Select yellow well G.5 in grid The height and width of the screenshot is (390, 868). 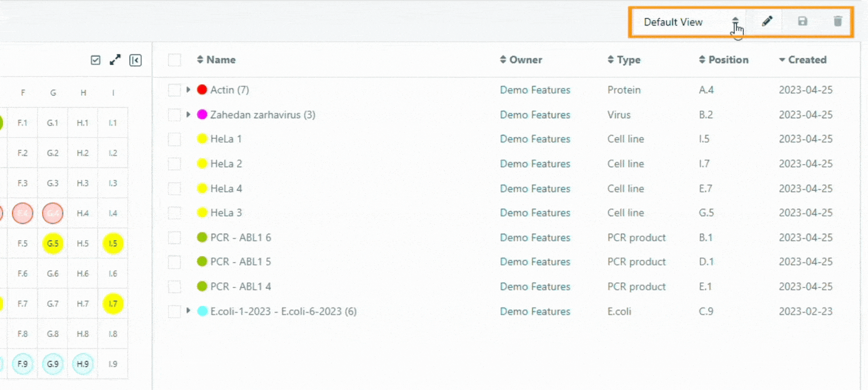tap(53, 243)
